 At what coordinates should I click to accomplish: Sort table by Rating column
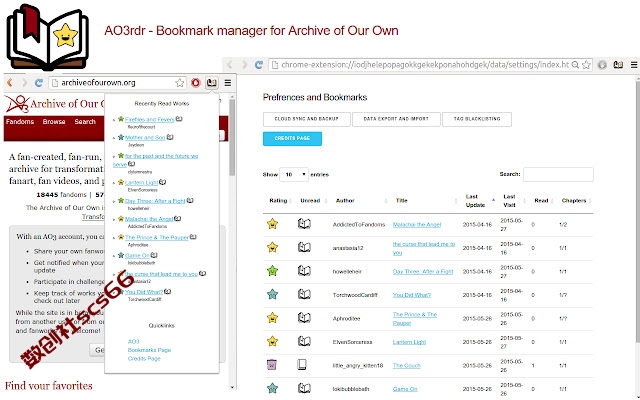coord(280,200)
